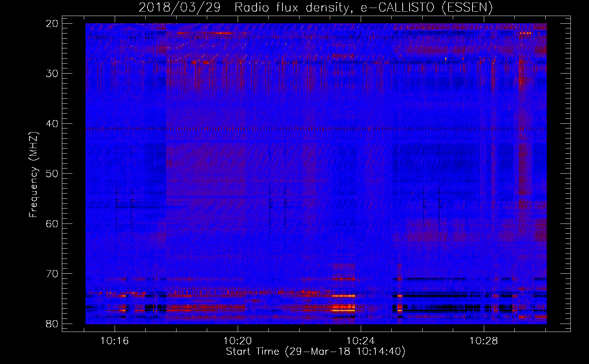
Task: Click the 10:16 time tick label
Action: click(x=115, y=341)
